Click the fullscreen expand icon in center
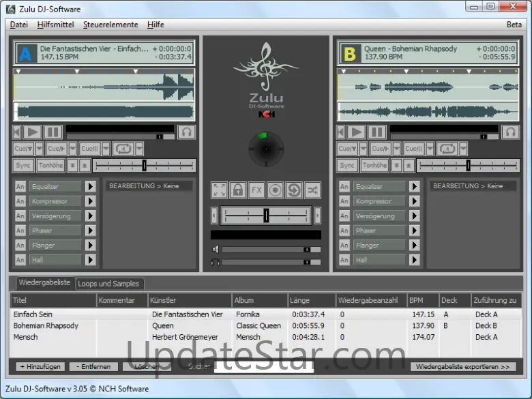 [x=219, y=190]
